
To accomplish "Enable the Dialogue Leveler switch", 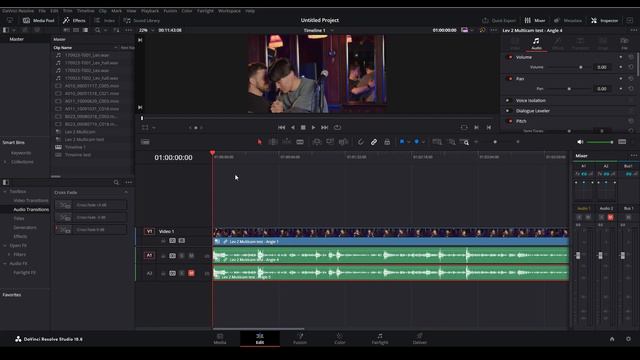I will click(x=508, y=111).
